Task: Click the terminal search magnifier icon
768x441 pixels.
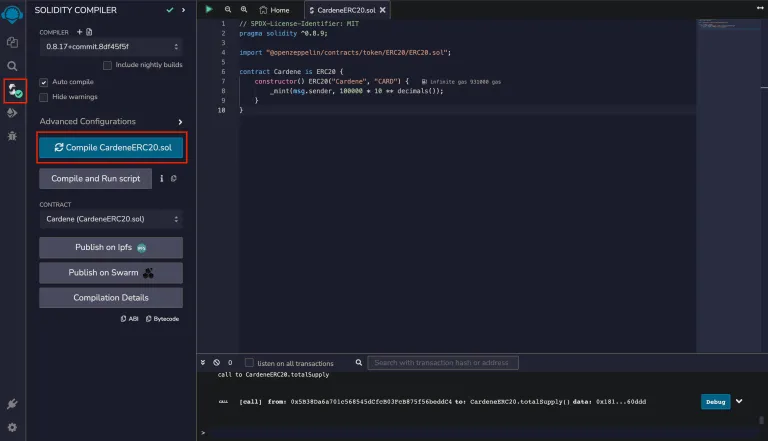Action: [x=359, y=363]
